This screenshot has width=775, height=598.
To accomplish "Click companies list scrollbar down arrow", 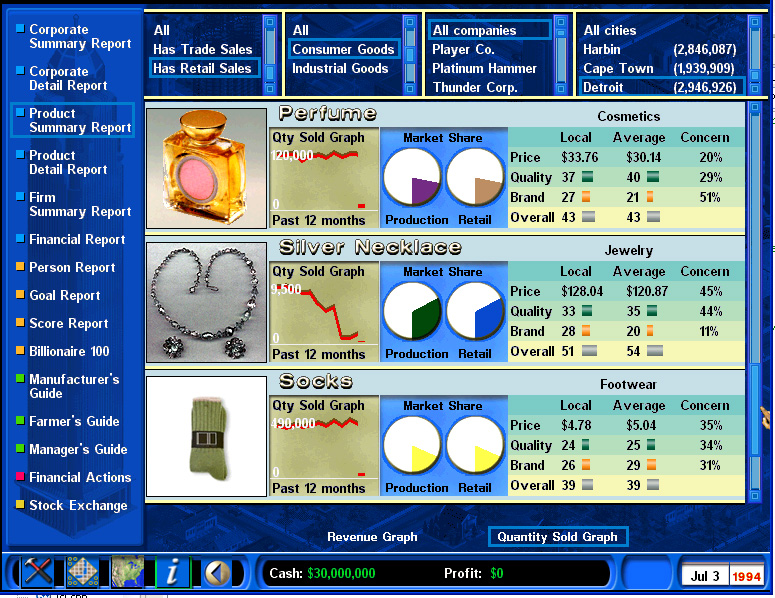I will coord(560,88).
